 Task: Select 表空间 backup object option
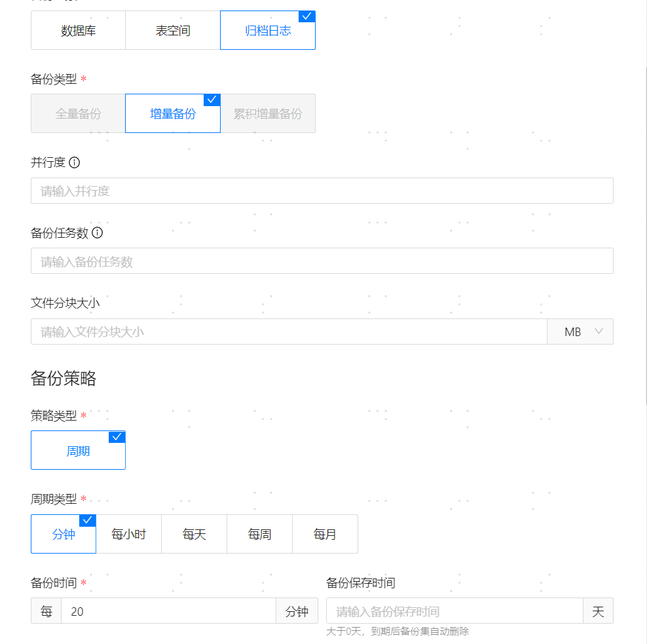pos(173,31)
